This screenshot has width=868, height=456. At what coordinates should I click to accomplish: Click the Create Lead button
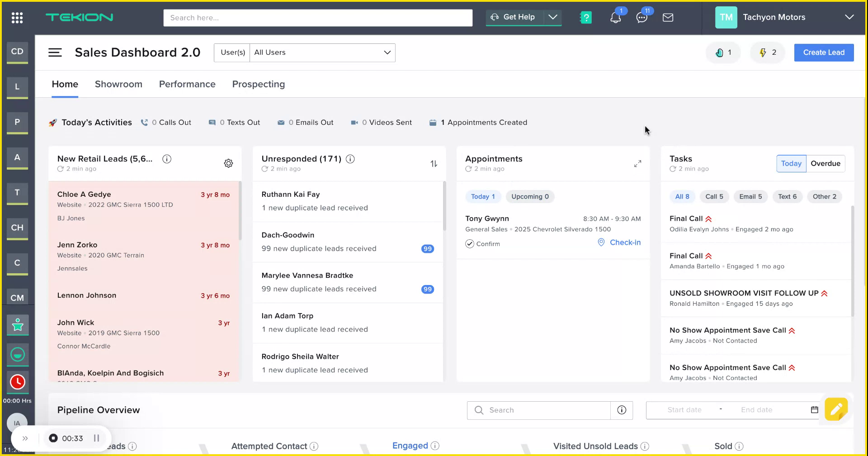tap(824, 52)
